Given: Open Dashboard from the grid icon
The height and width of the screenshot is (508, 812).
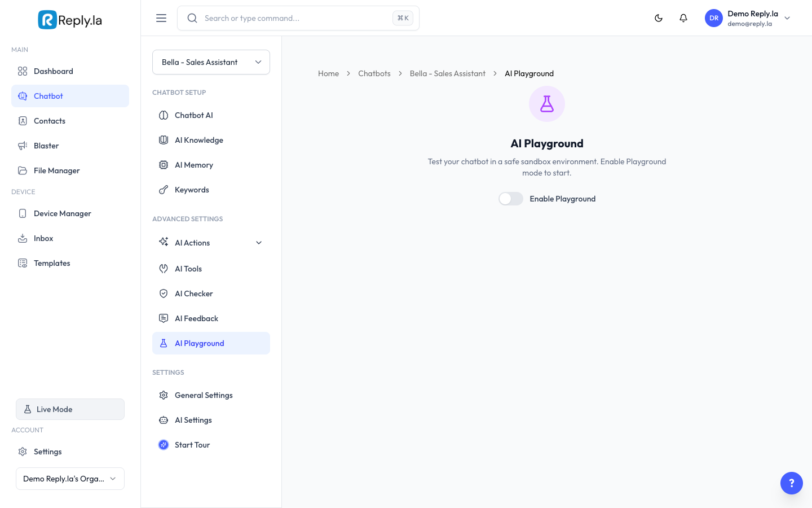Looking at the screenshot, I should click(x=23, y=71).
